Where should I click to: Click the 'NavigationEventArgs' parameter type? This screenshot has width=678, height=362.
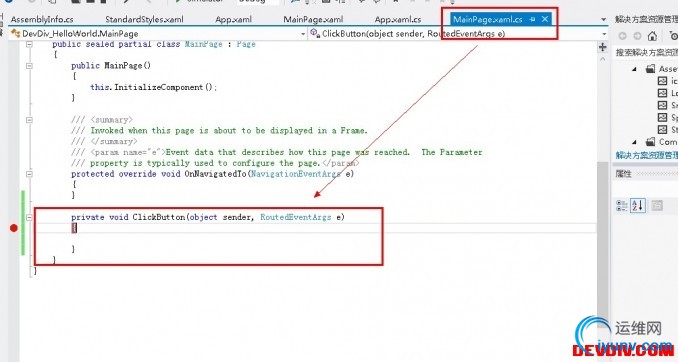click(295, 174)
